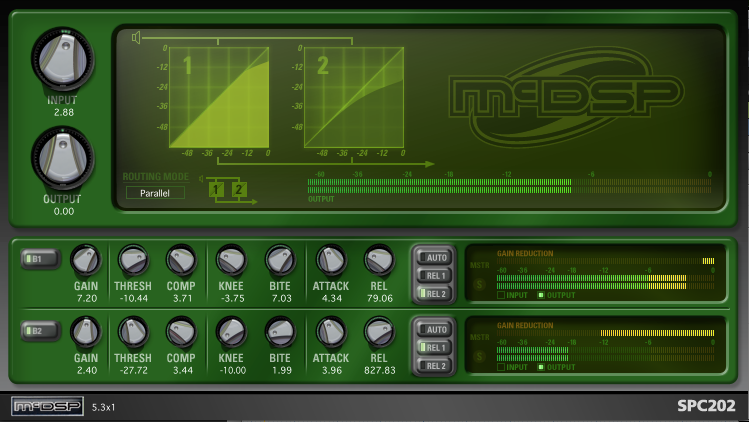Screen dimensions: 749x422
Task: Click B2 THRESH value -27.72
Action: click(x=133, y=370)
